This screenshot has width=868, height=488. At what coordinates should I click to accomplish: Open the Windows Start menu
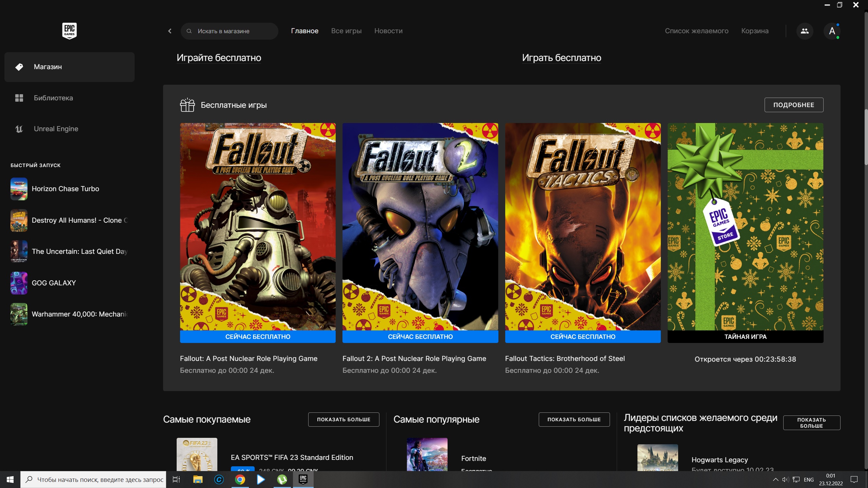(10, 480)
